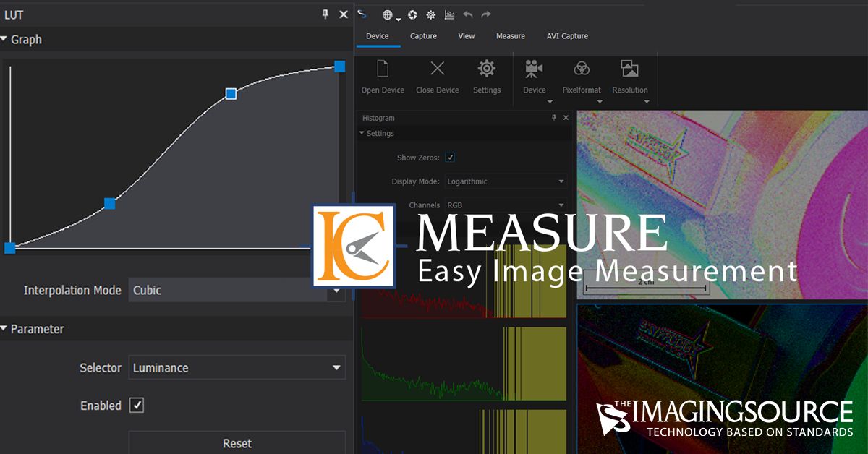This screenshot has height=454, width=868.
Task: Open the Channels RGB dropdown
Action: click(x=506, y=205)
